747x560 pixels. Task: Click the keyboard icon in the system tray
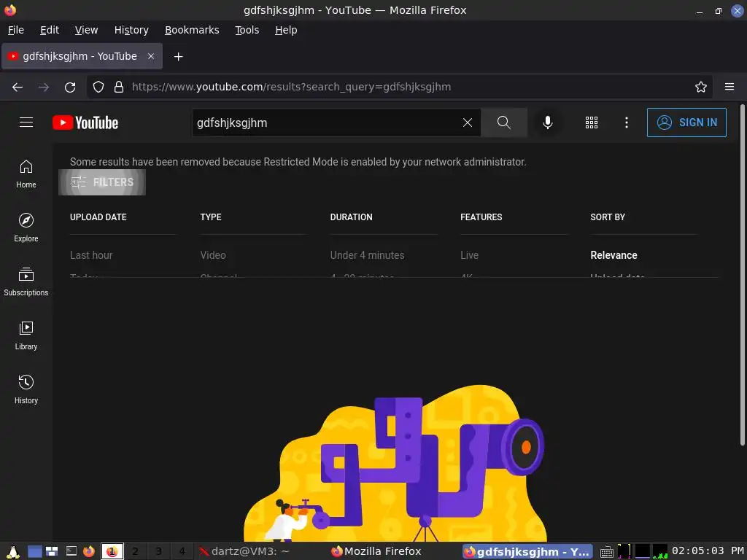(606, 552)
